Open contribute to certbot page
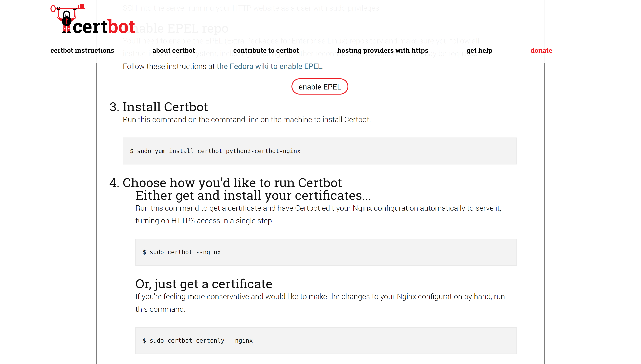Viewport: 641px width, 364px height. pyautogui.click(x=266, y=51)
